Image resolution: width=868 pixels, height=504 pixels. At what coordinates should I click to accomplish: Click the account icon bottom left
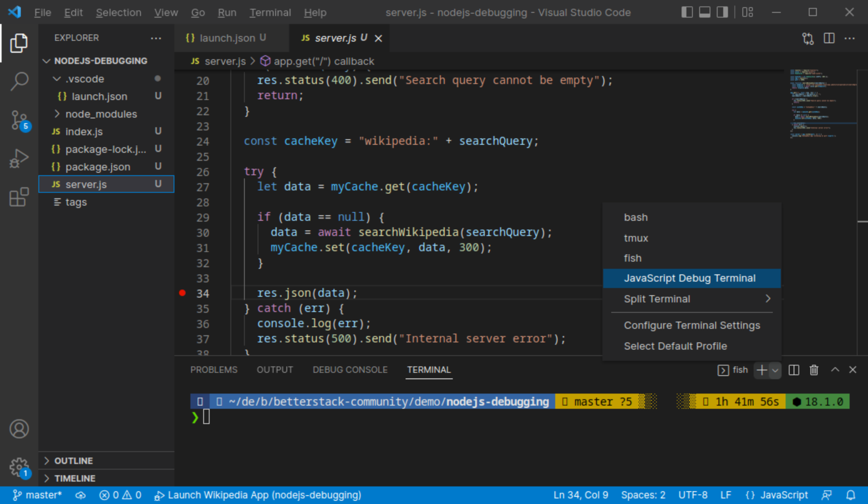(x=17, y=429)
